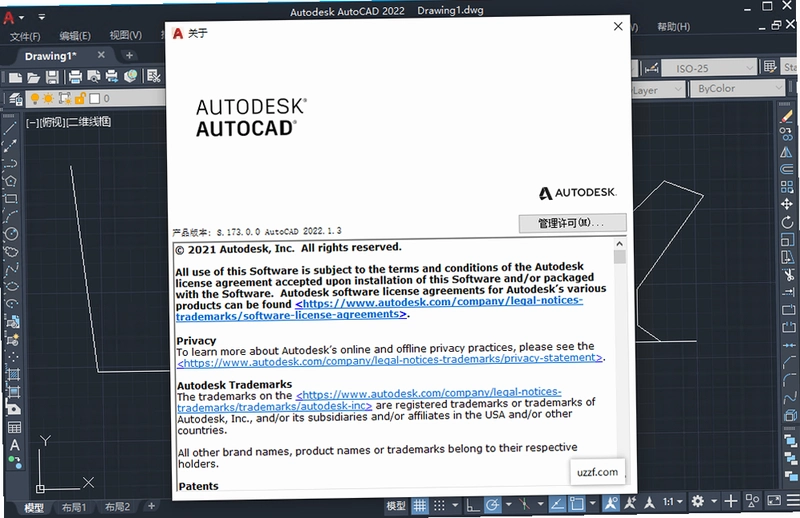Screen dimensions: 800x518
Task: Select the Mirror tool
Action: [x=786, y=152]
